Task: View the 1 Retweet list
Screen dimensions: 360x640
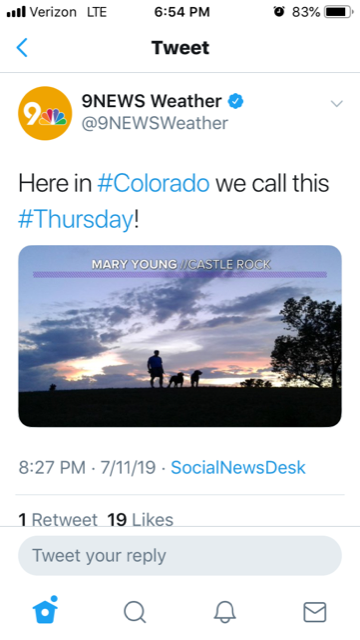Action: [x=58, y=519]
